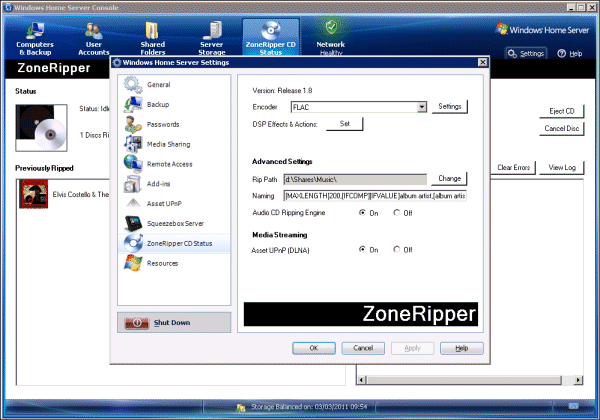
Task: Select the Backup icon in settings sidebar
Action: (x=133, y=104)
